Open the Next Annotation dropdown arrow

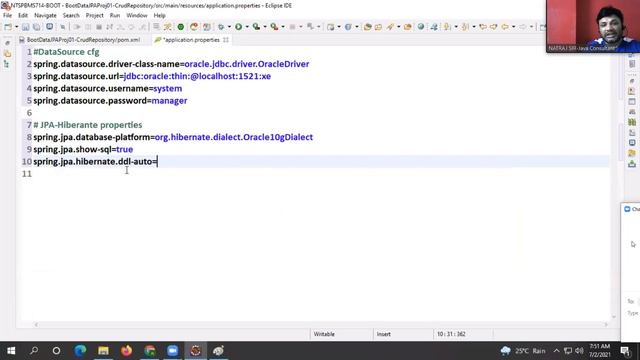tap(456, 27)
